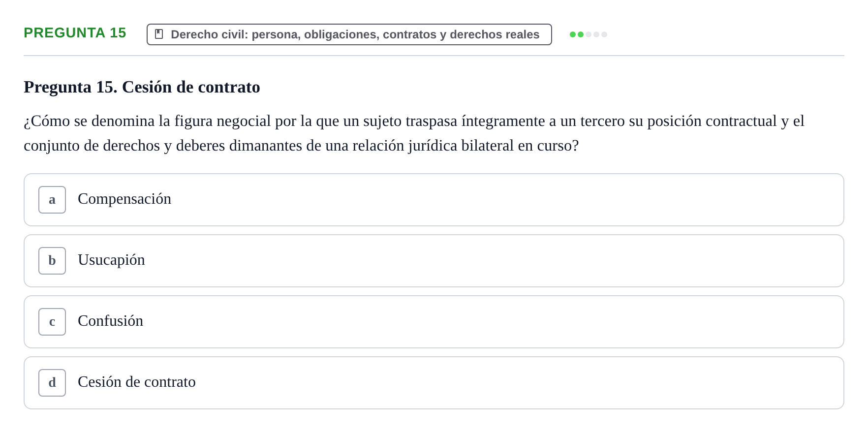Click the 'a' letter badge
868x434 pixels.
tap(52, 200)
